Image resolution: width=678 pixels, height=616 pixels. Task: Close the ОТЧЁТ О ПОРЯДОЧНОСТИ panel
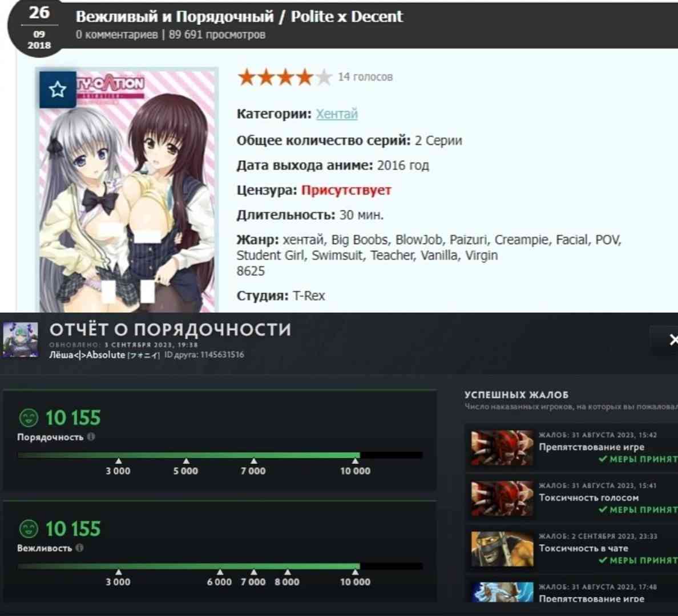[x=672, y=340]
